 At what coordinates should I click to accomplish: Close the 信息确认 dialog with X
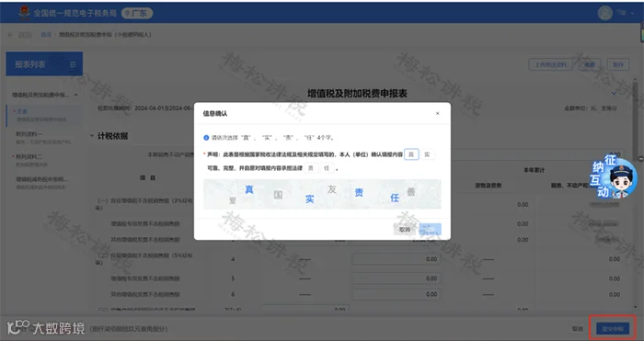[437, 113]
